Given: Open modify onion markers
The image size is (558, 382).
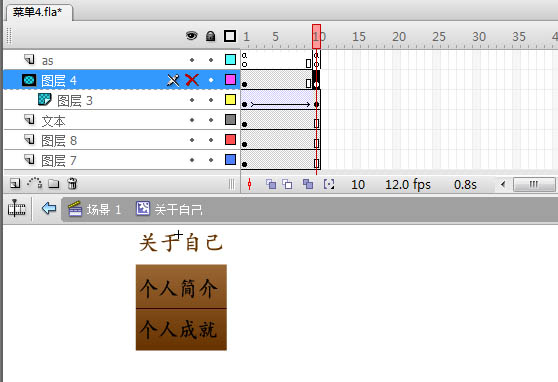Looking at the screenshot, I should [329, 184].
